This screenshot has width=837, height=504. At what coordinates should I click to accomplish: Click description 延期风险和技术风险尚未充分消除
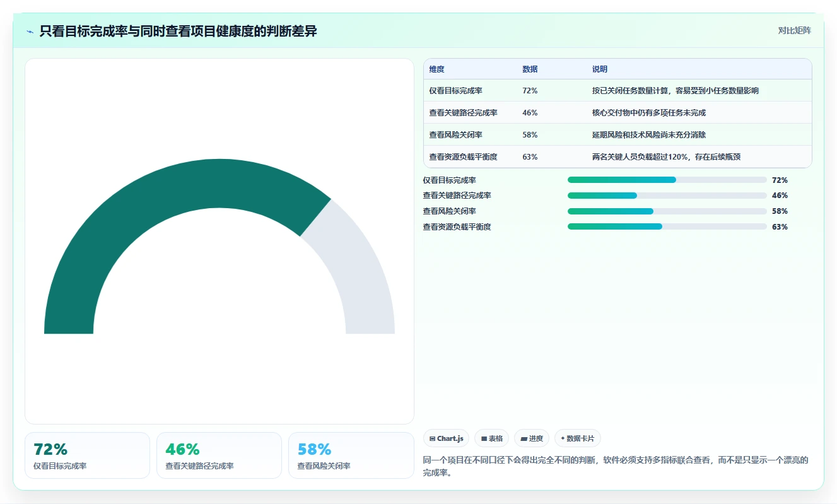tap(649, 135)
